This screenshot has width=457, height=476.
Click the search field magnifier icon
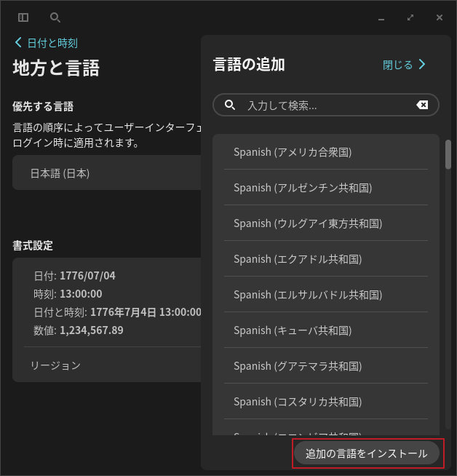click(230, 105)
